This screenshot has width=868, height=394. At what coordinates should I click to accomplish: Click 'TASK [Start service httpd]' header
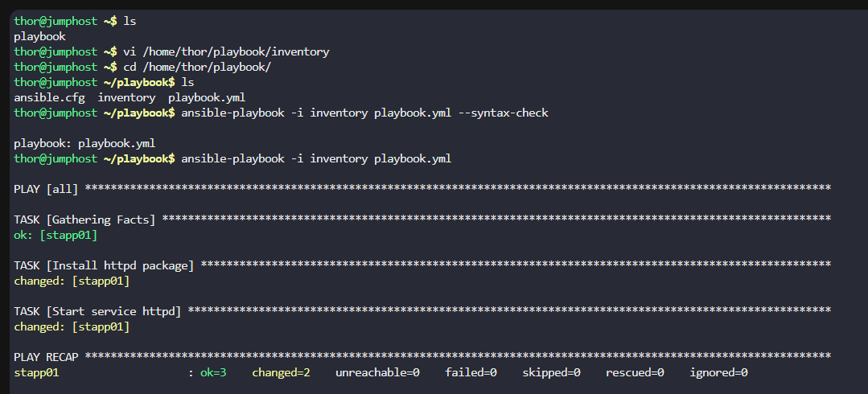[97, 311]
